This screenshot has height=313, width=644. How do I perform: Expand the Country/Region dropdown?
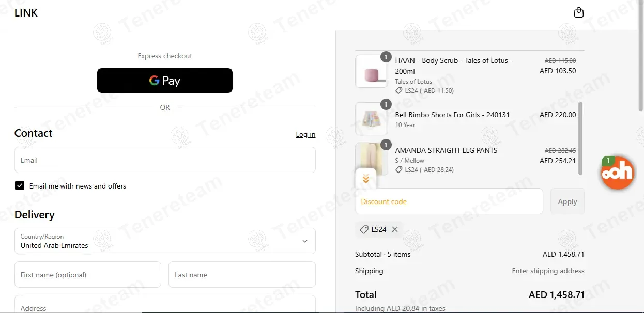[165, 241]
